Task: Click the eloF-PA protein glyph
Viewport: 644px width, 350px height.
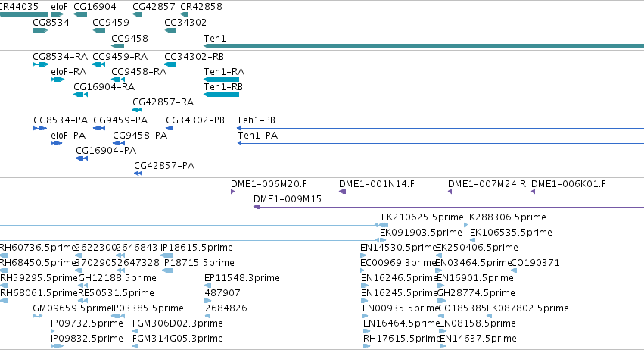Action: pyautogui.click(x=56, y=143)
